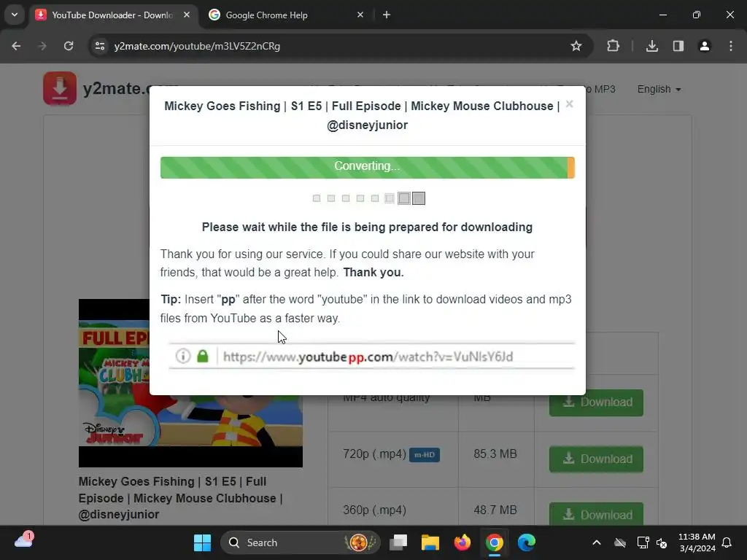The width and height of the screenshot is (747, 560).
Task: Open the tab search dropdown arrow
Action: 15,15
